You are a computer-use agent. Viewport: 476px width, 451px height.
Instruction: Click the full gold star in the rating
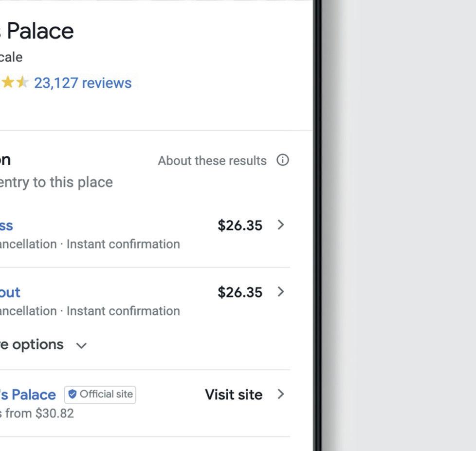pyautogui.click(x=8, y=83)
